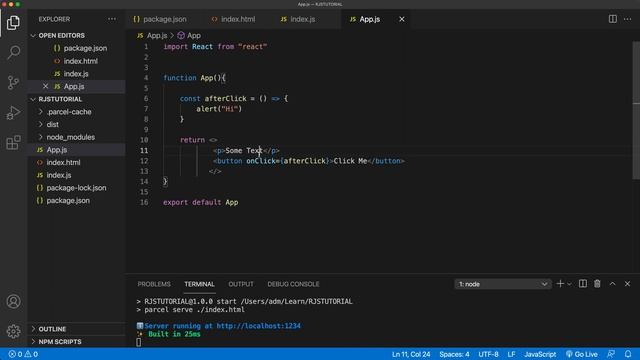Click the terminal input cursor line

[139, 342]
